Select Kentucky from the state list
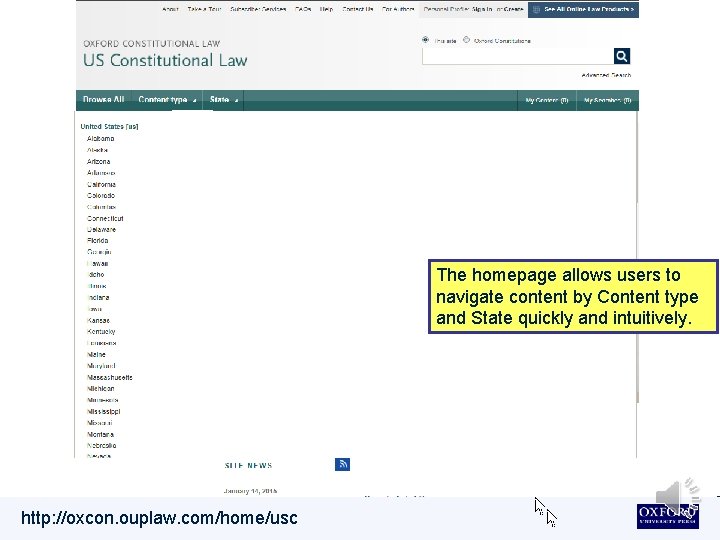The width and height of the screenshot is (720, 540). (x=101, y=331)
